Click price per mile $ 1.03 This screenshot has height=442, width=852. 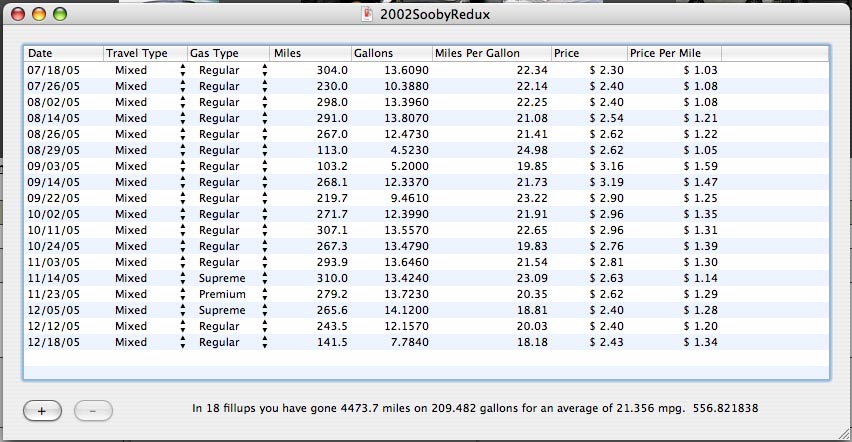700,70
